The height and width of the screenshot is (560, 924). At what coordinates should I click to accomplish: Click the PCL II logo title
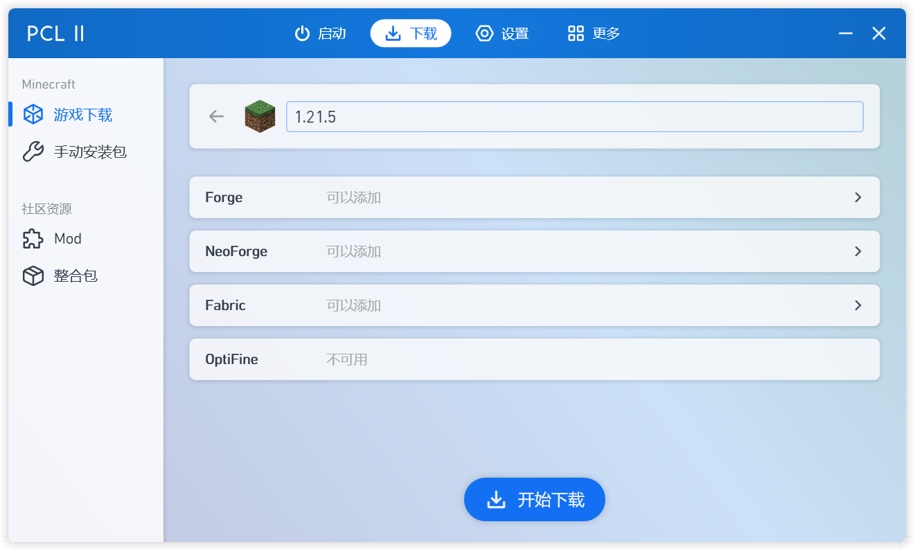point(55,33)
